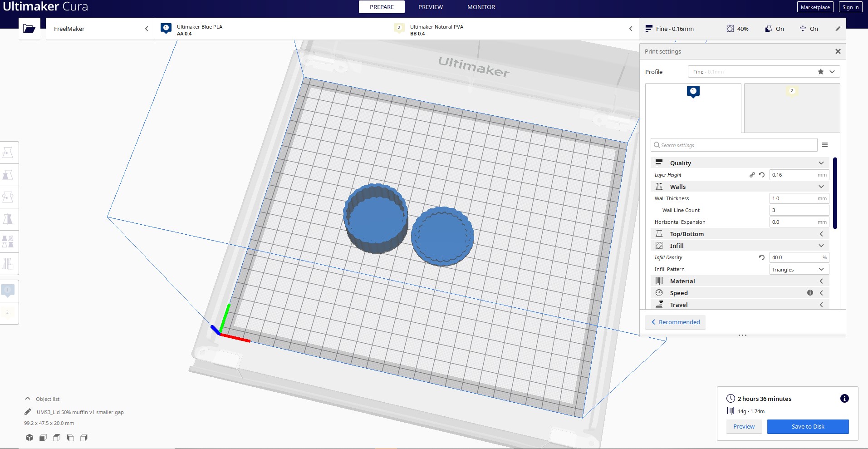Open the Per Model Settings tool
This screenshot has width=868, height=449.
tap(8, 242)
